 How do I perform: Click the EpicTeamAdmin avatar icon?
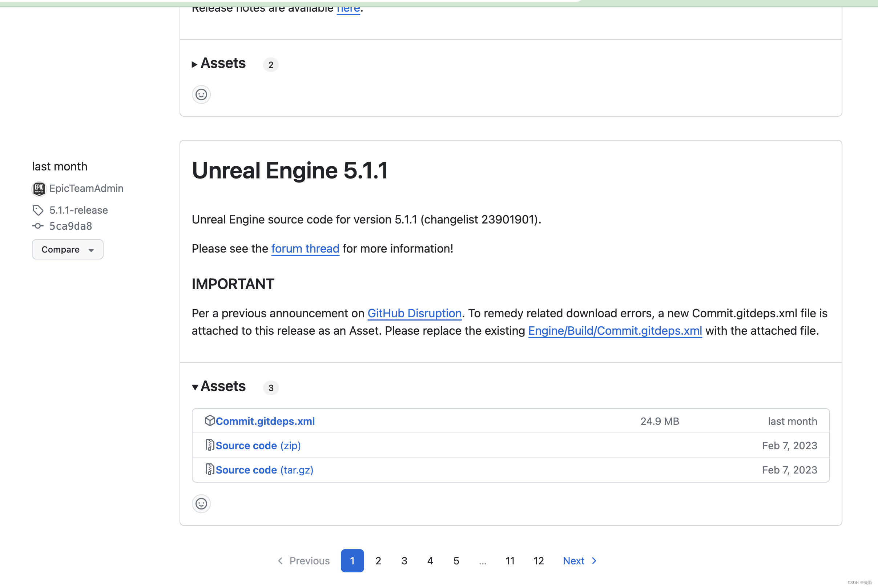pos(39,189)
